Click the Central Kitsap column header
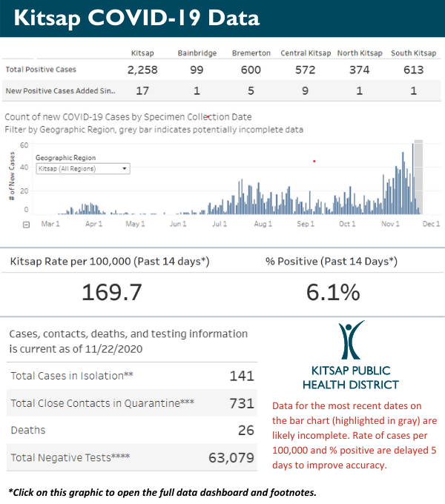This screenshot has height=504, width=445. pos(305,53)
